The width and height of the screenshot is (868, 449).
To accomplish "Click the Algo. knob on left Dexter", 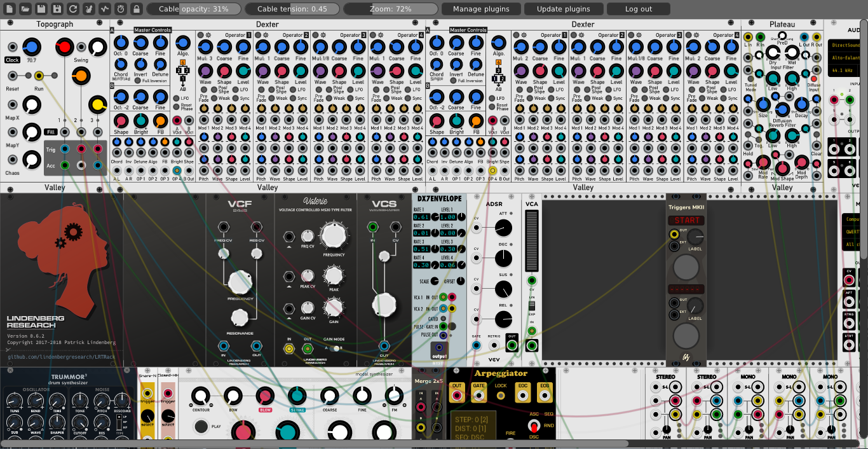I will coord(183,43).
